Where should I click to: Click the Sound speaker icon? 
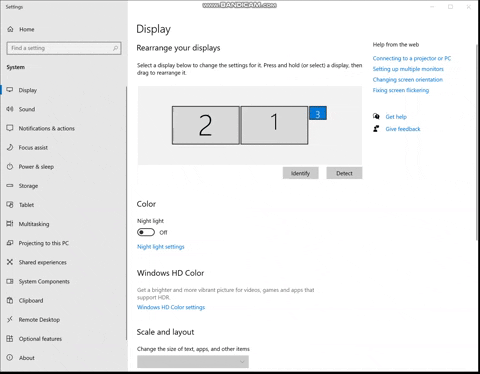[x=10, y=109]
